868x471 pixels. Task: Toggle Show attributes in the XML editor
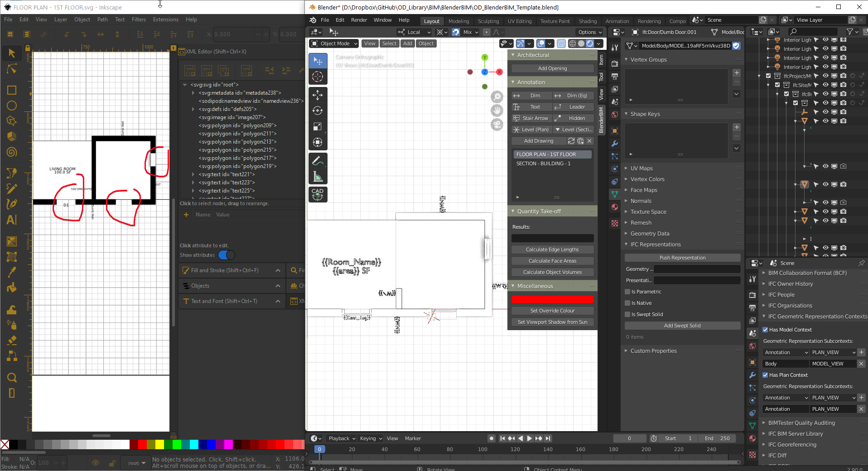click(227, 255)
